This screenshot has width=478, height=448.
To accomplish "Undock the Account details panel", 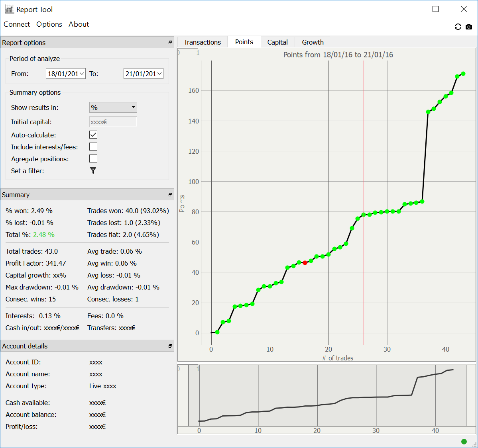I will click(x=170, y=346).
